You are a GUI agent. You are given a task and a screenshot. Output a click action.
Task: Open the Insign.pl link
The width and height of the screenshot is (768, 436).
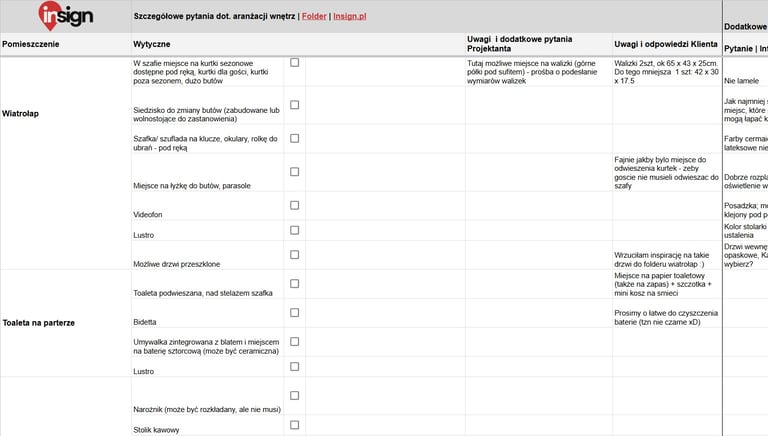349,17
